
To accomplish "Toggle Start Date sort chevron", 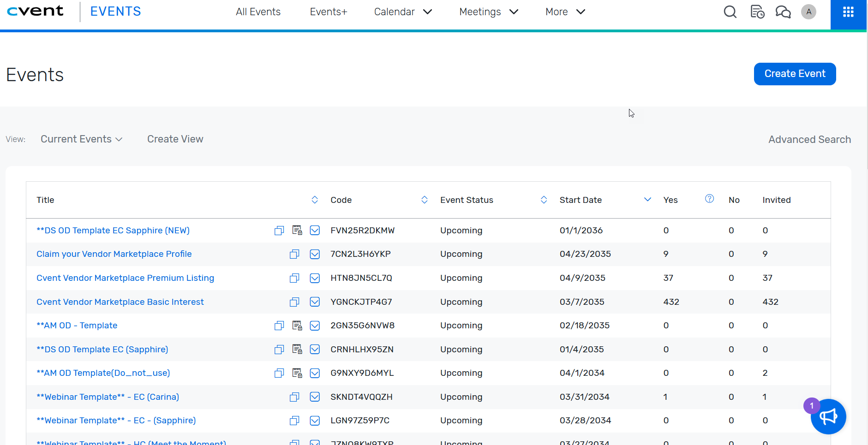I will [x=647, y=199].
